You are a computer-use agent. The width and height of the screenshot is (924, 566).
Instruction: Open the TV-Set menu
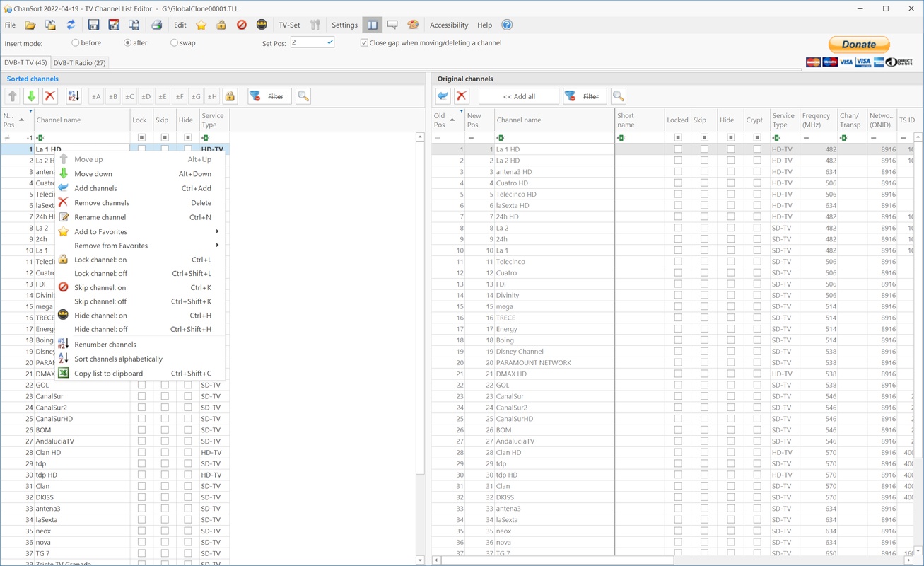pos(289,25)
